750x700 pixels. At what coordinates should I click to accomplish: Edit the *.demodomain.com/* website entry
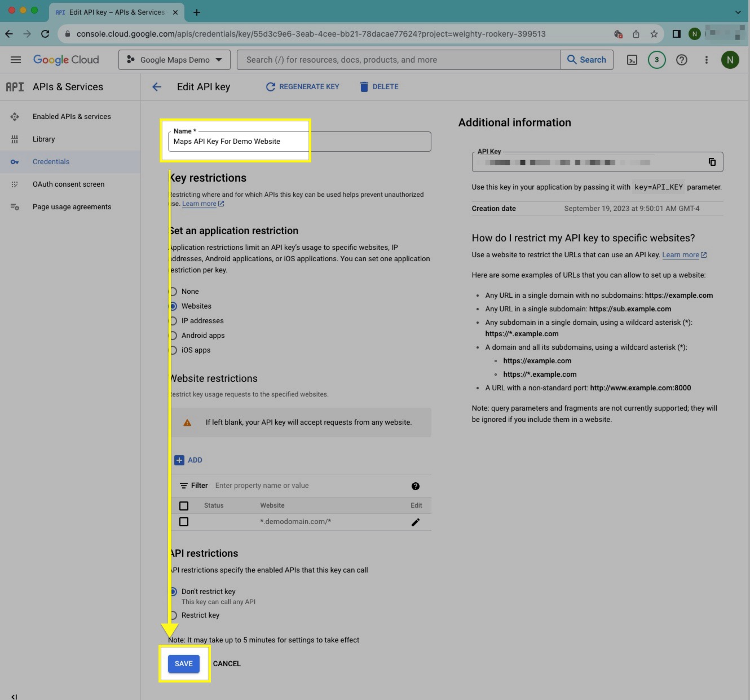click(416, 522)
